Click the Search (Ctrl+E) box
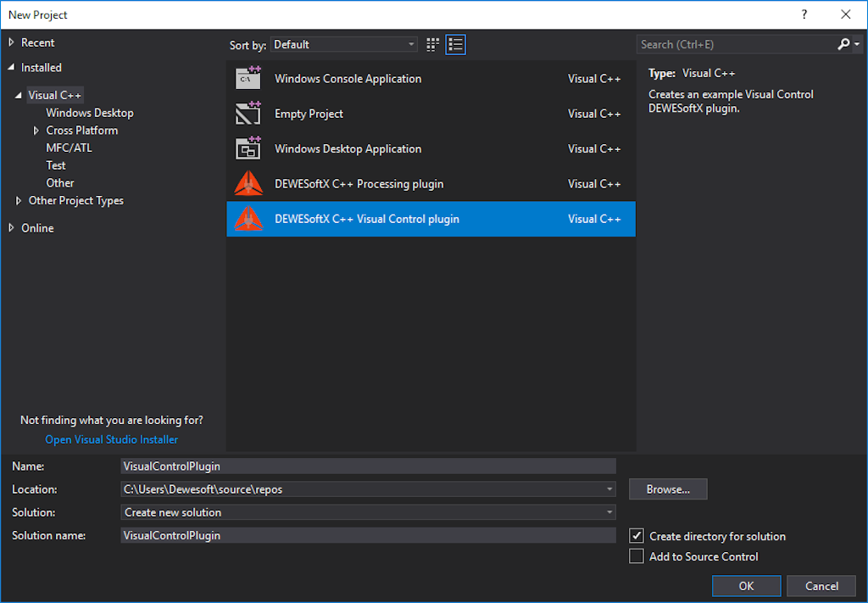868x603 pixels. point(737,44)
